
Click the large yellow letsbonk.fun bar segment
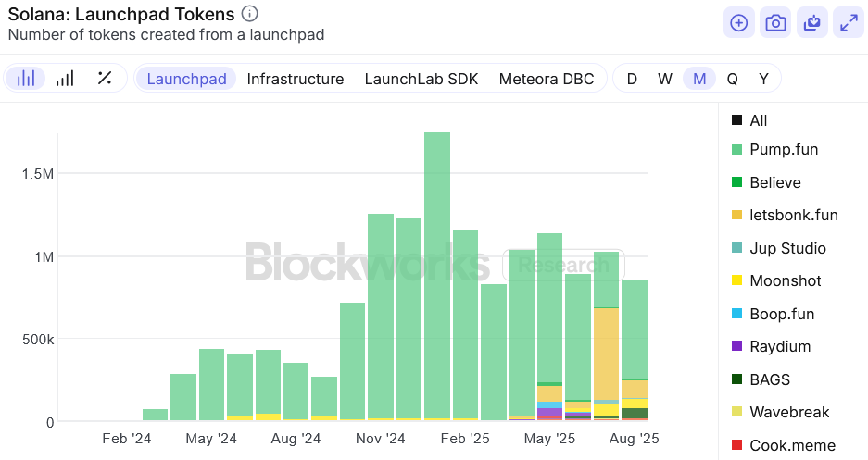pos(606,354)
